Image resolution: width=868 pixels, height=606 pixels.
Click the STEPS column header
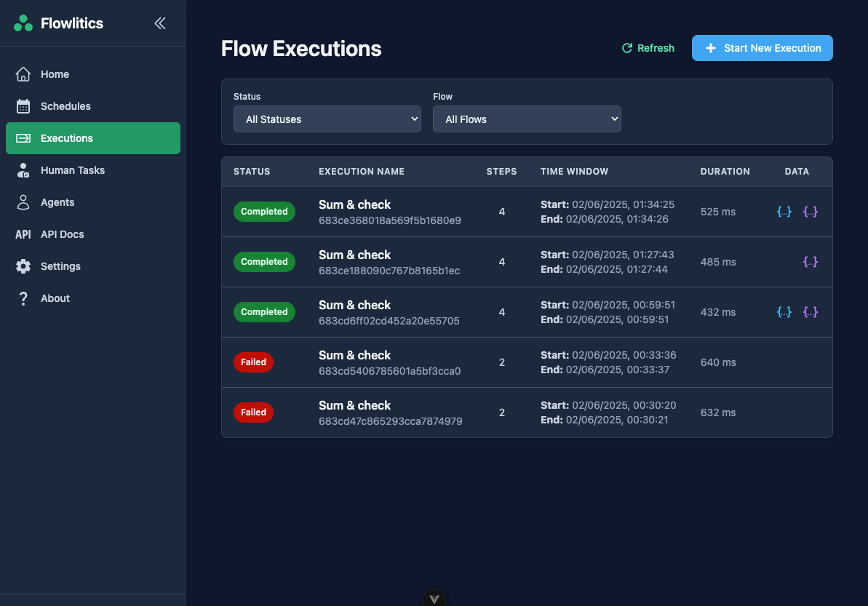501,172
